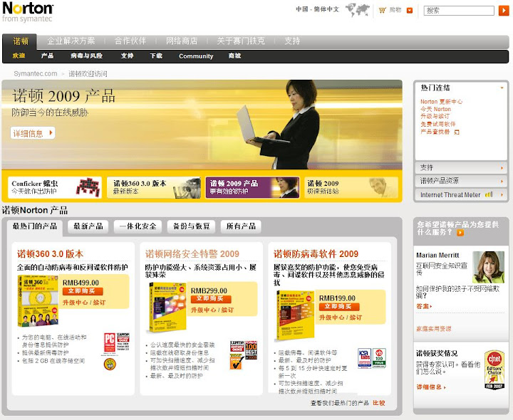Select 下载 in the black submenu
This screenshot has height=420, width=513.
[156, 56]
